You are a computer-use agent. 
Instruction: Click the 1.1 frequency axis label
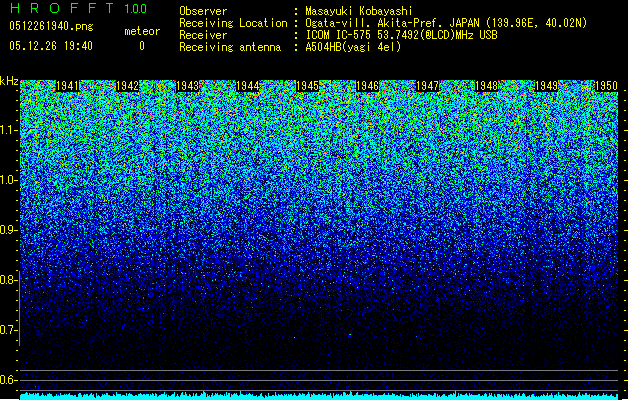[x=9, y=130]
